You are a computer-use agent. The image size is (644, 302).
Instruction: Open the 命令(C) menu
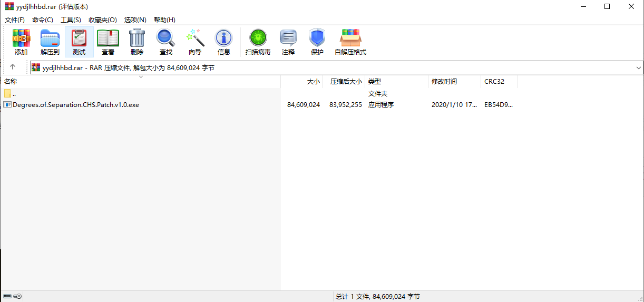pos(43,20)
